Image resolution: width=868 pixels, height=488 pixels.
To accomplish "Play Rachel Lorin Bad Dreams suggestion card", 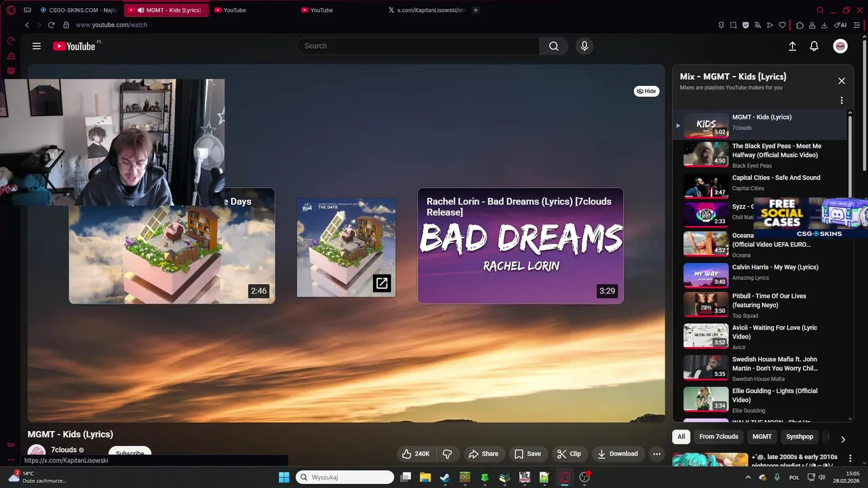I will pos(520,245).
